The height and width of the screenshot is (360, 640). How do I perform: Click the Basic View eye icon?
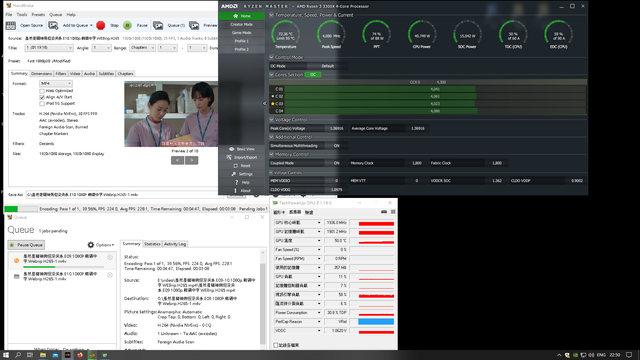231,149
